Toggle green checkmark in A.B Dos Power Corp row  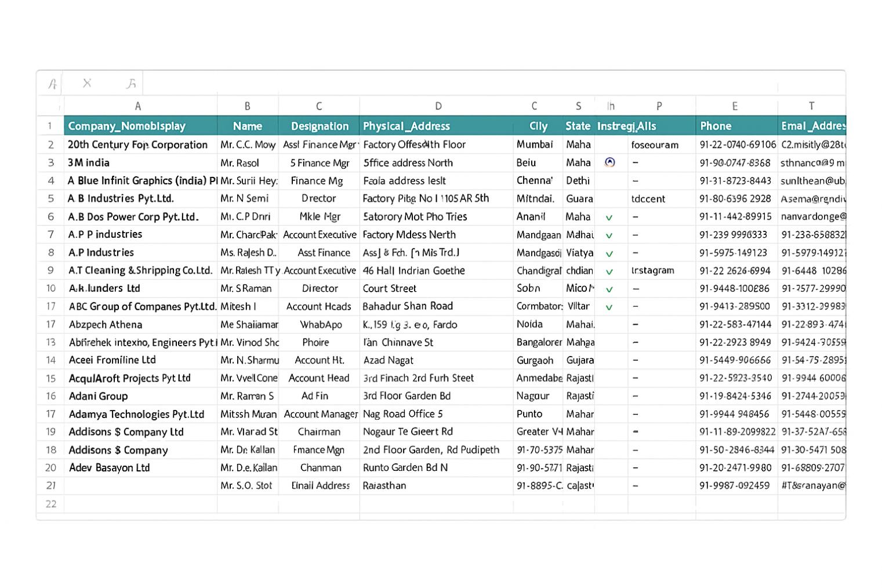(x=609, y=217)
